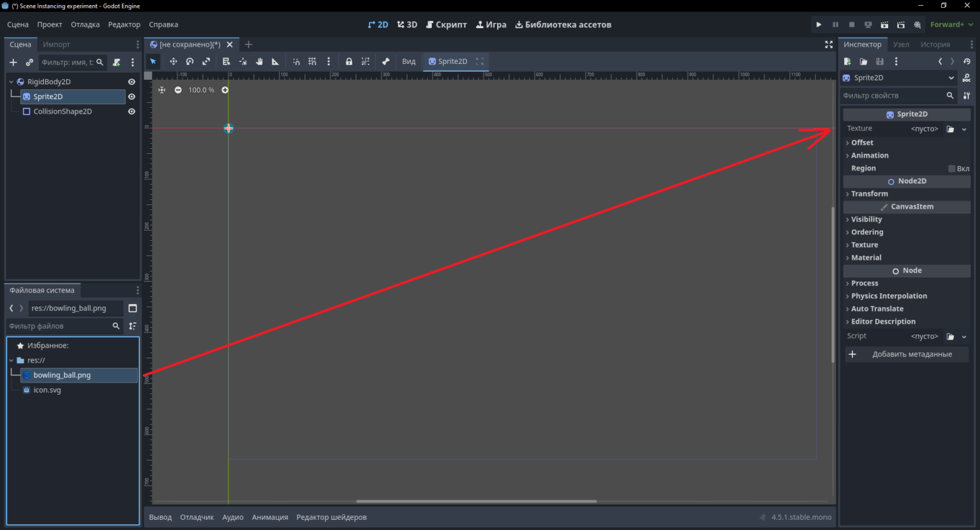
Task: Open the Отладка menu
Action: click(85, 25)
